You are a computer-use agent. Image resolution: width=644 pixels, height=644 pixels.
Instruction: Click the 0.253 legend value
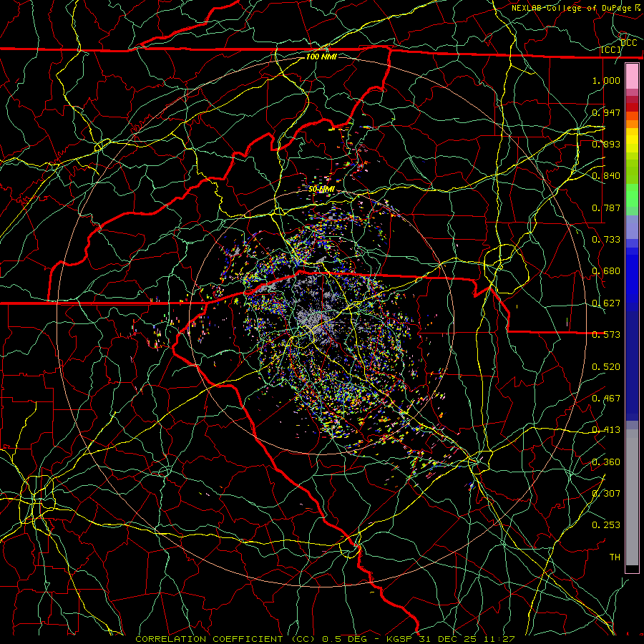[x=606, y=525]
